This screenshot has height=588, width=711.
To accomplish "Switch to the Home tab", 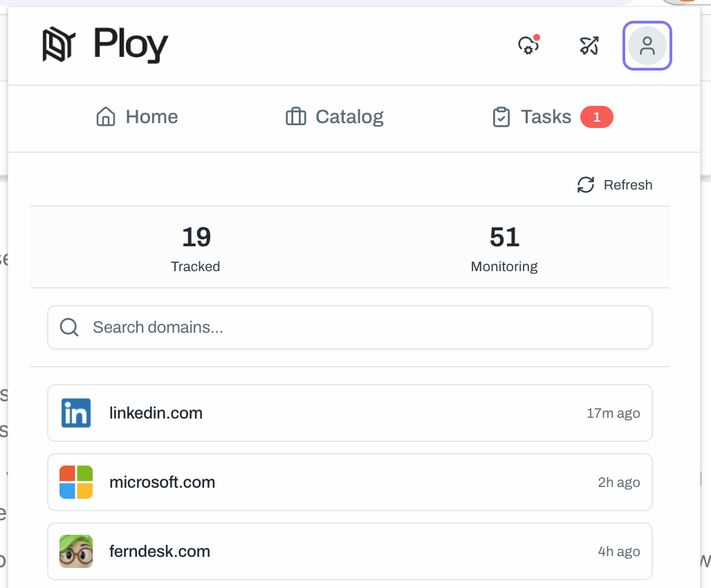I will pyautogui.click(x=137, y=117).
